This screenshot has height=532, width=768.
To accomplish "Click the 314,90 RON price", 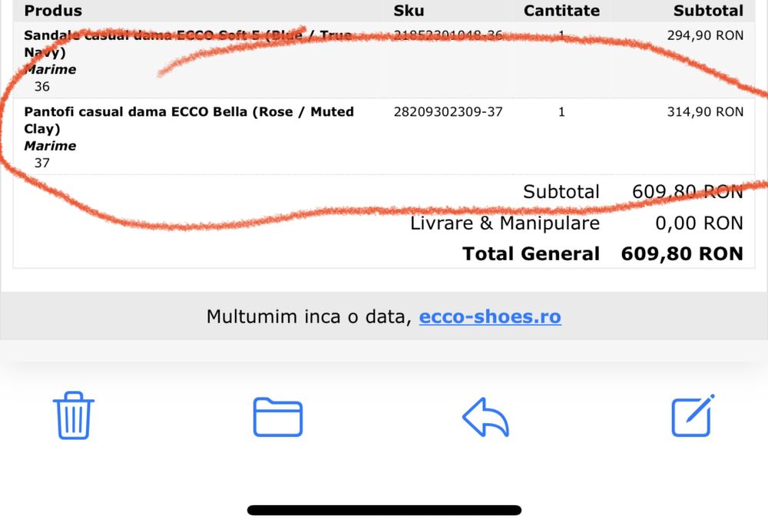I will coord(705,112).
